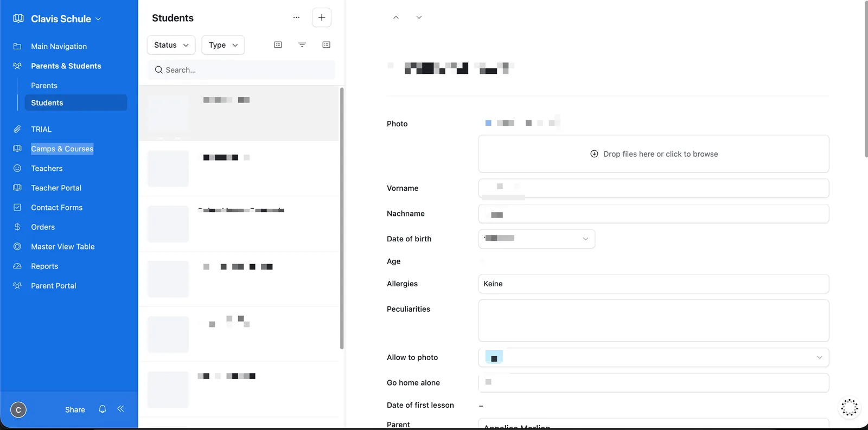Focus the student Search field
868x430 pixels.
pyautogui.click(x=241, y=70)
